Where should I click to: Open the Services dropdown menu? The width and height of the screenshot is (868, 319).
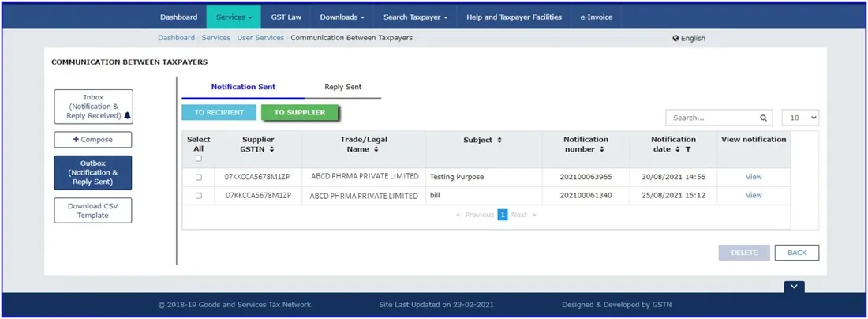[234, 17]
